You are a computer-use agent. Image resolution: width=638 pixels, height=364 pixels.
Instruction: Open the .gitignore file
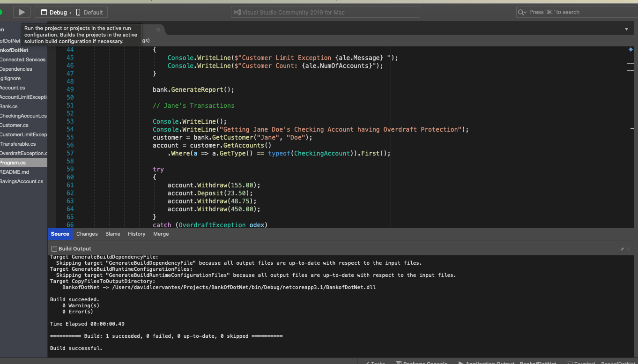click(x=10, y=78)
